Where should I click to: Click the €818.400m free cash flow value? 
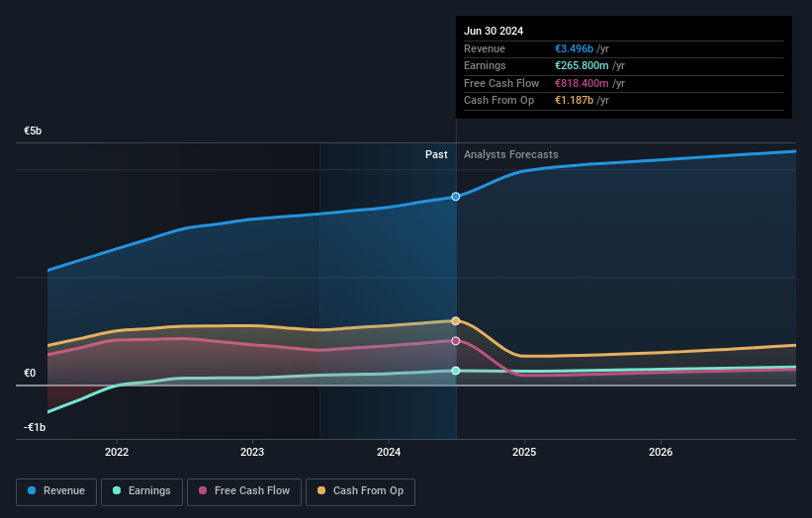(x=582, y=83)
